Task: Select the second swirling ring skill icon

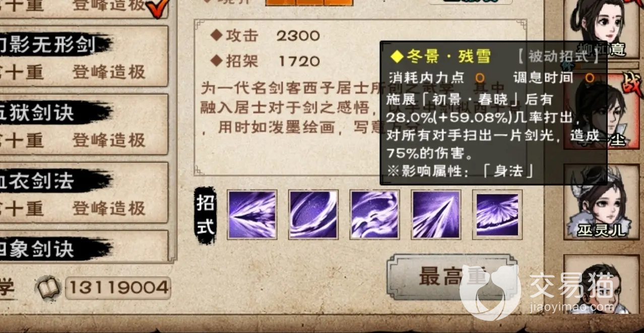Action: pos(313,214)
